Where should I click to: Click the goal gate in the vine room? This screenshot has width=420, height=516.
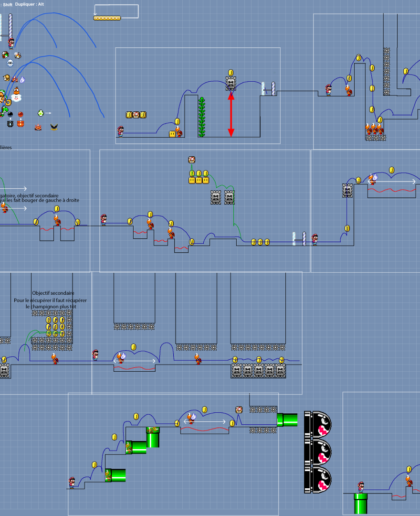point(269,89)
